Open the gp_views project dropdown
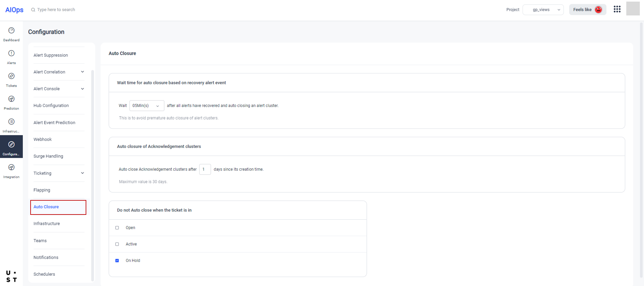The image size is (644, 286). pyautogui.click(x=543, y=10)
